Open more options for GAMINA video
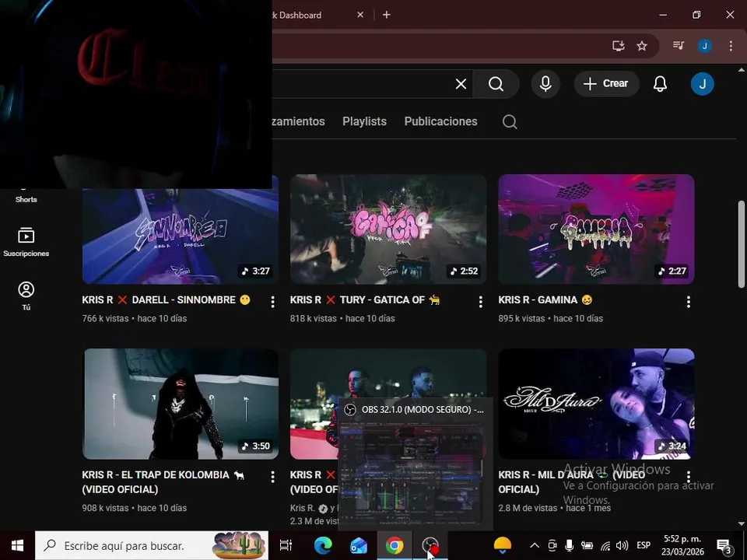The height and width of the screenshot is (560, 747). pos(689,302)
